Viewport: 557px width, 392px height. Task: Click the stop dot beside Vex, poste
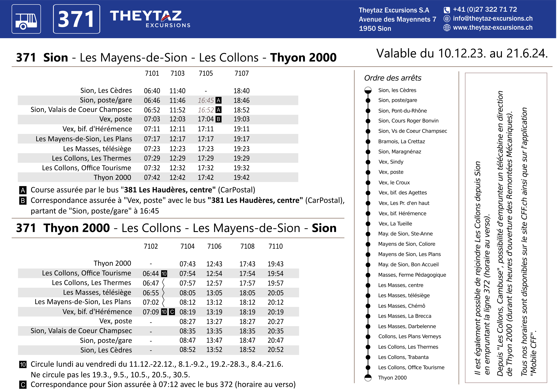368,172
